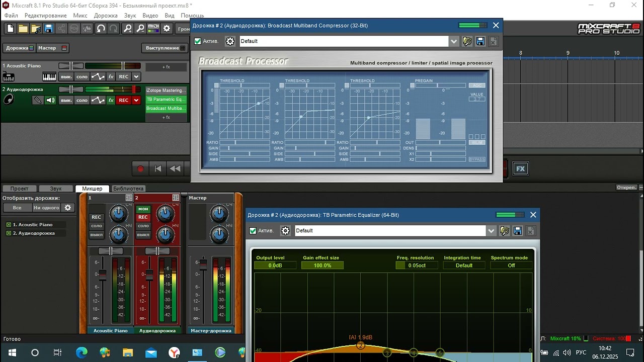Uncheck Актив. in the TB Parametric Equalizer window
The width and height of the screenshot is (644, 362).
click(x=253, y=231)
